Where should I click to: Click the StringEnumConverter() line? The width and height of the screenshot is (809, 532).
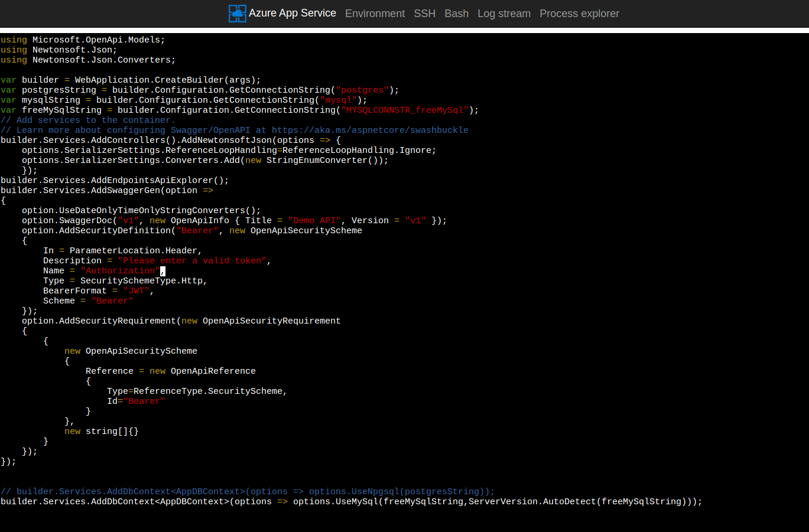(x=205, y=160)
